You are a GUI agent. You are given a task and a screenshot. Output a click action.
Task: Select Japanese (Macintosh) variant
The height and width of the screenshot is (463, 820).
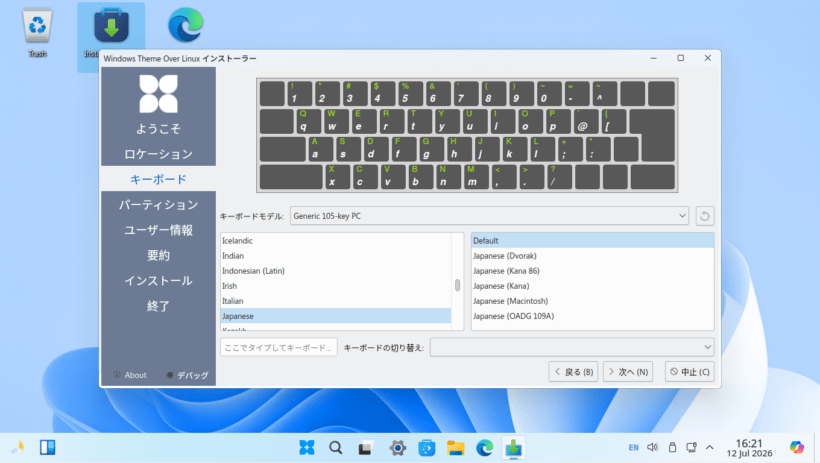(593, 301)
